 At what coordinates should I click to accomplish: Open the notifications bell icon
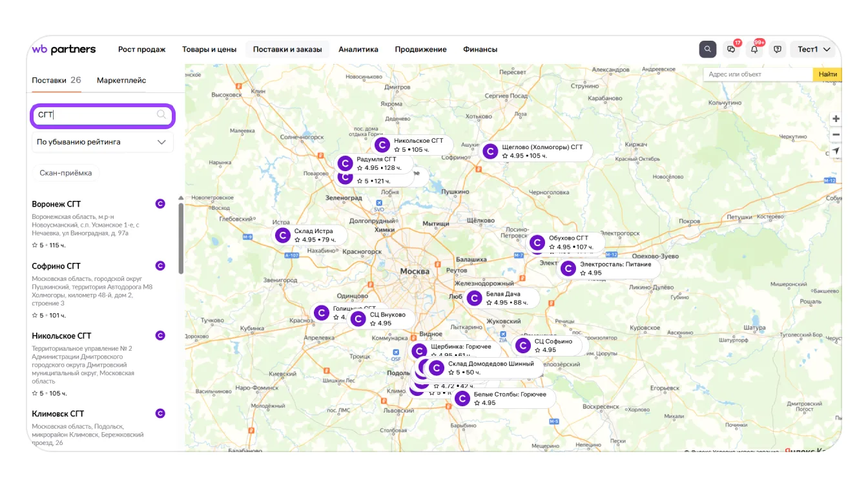coord(754,49)
